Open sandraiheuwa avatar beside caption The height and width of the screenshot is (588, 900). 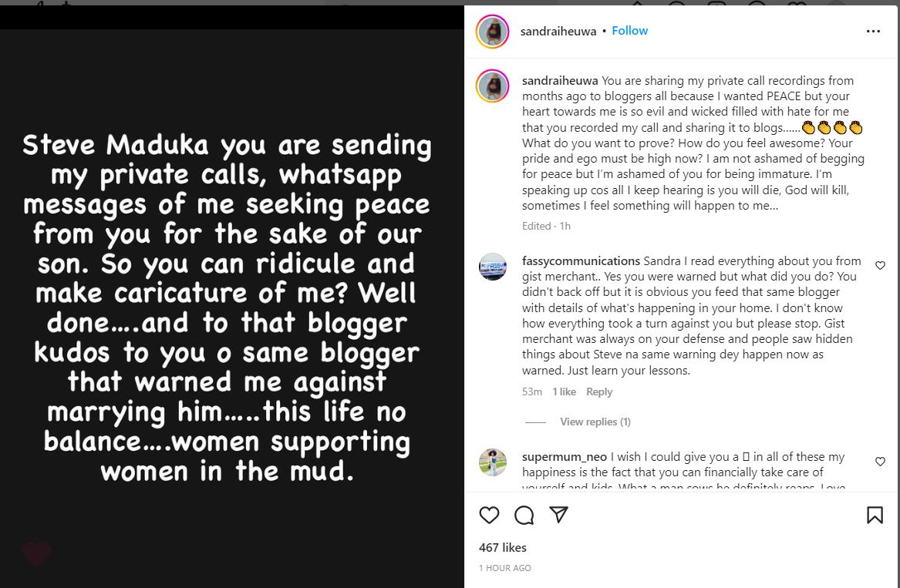click(x=493, y=86)
